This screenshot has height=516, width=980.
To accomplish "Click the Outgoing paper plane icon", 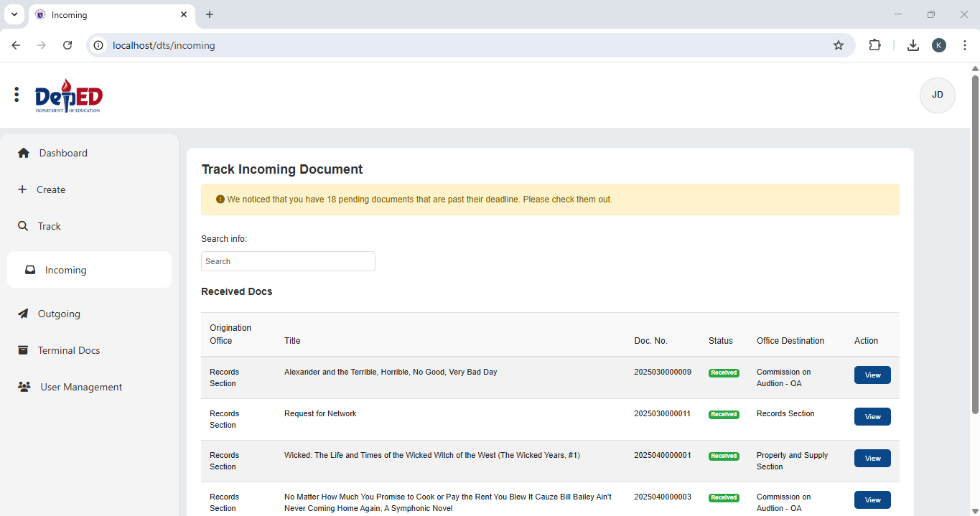I will (x=23, y=314).
